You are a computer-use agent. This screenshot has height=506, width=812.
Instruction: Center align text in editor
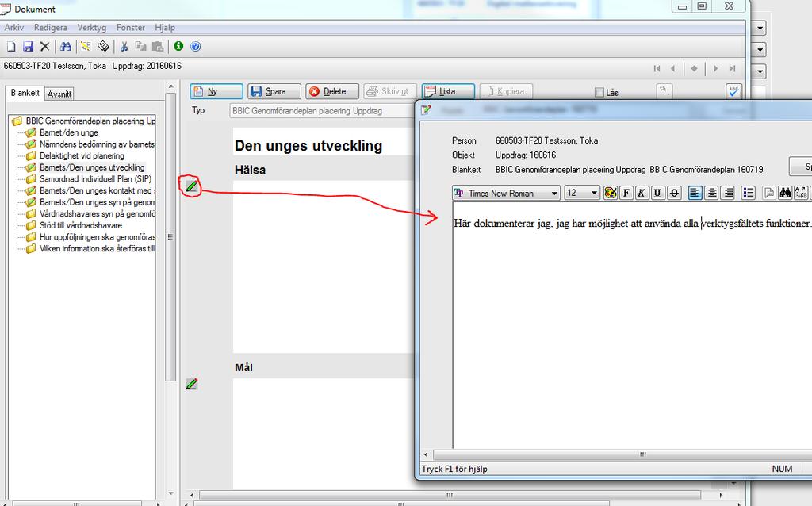pyautogui.click(x=712, y=194)
